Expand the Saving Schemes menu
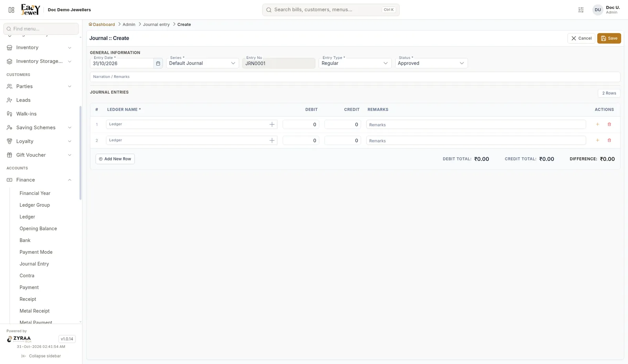The image size is (628, 364). coord(39,127)
